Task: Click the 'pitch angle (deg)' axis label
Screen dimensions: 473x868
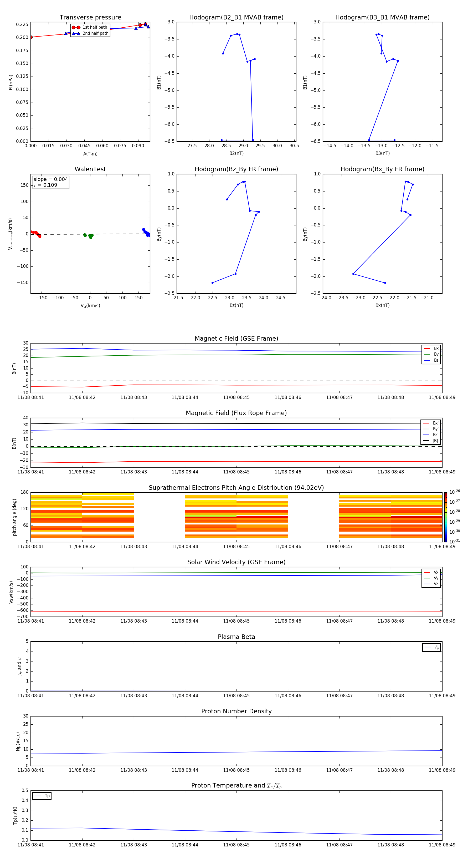Action: point(14,517)
